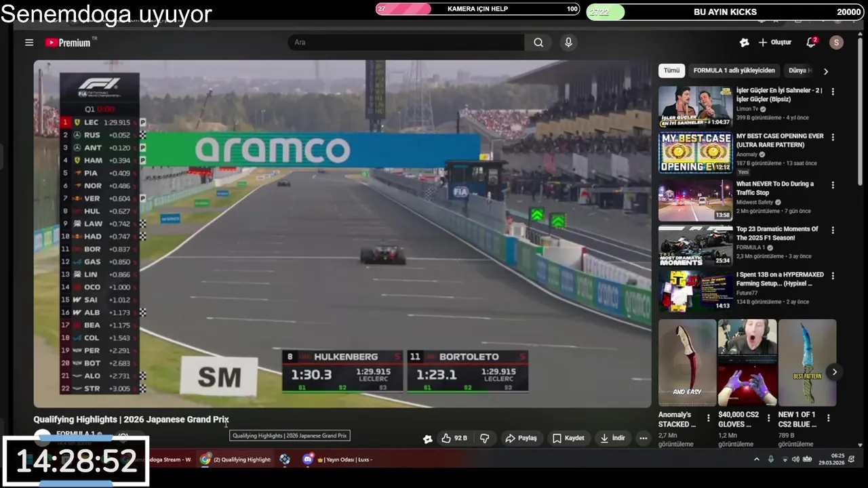Click the Qualifying Highlights video title
Screen dimensions: 868x488
click(131, 420)
